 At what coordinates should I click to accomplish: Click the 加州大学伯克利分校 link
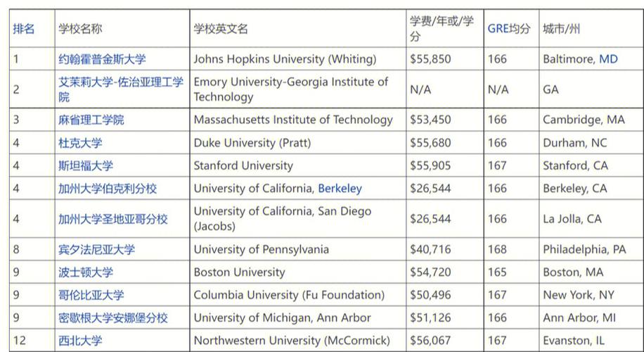click(107, 189)
